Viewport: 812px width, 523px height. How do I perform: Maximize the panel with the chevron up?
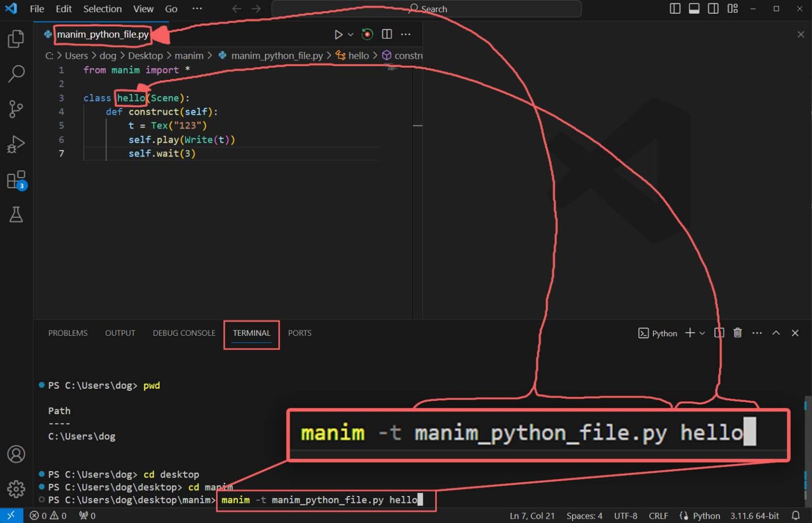[776, 333]
